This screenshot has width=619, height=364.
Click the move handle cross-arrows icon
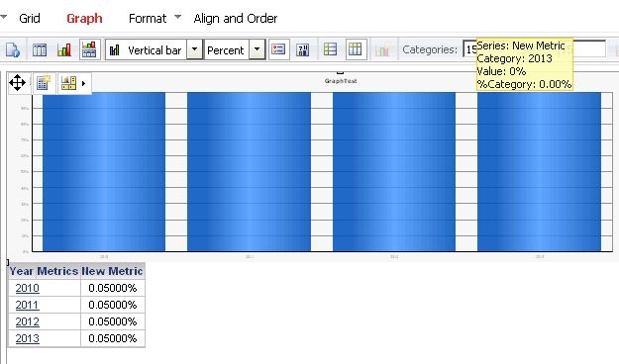coord(18,83)
